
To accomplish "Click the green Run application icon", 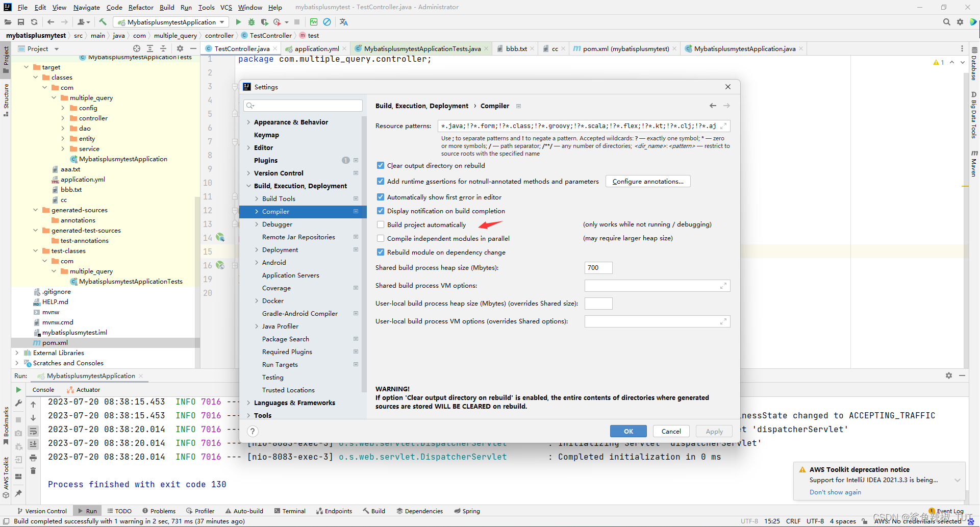I will [238, 22].
